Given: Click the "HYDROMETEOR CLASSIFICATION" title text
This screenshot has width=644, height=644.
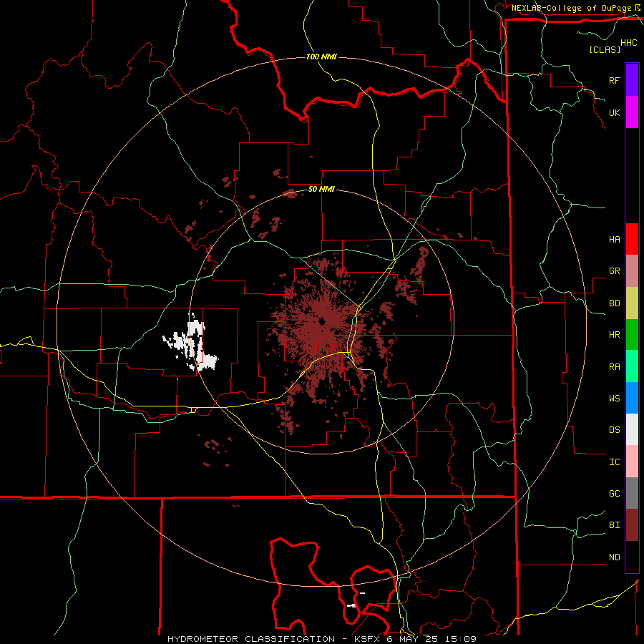Looking at the screenshot, I should [x=251, y=639].
